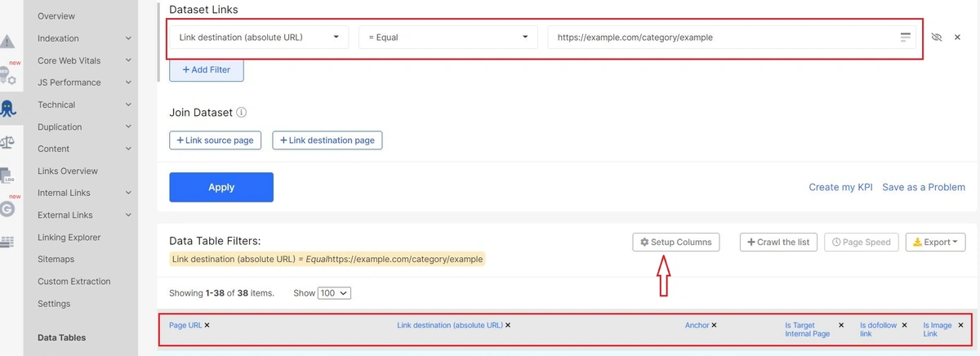980x356 pixels.
Task: Click the yellow applied filter tag
Action: pyautogui.click(x=327, y=259)
